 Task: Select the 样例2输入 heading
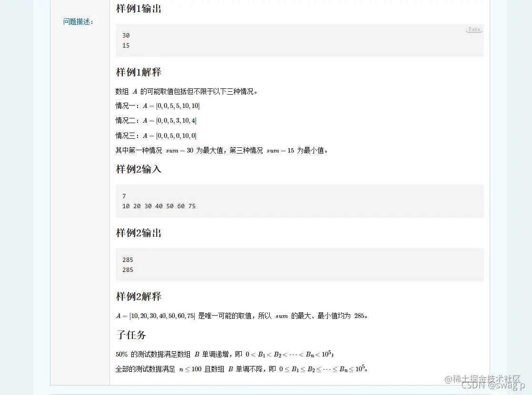[138, 169]
